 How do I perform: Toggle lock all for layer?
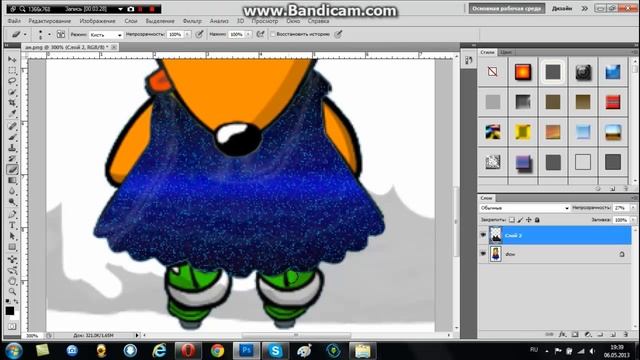click(x=537, y=220)
